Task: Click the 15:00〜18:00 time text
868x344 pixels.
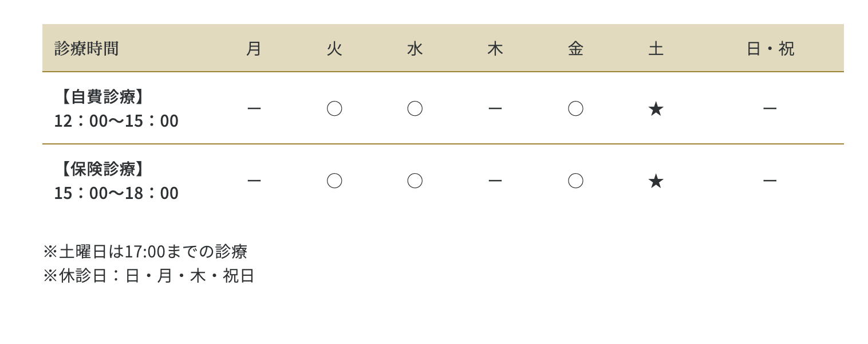Action: (116, 193)
